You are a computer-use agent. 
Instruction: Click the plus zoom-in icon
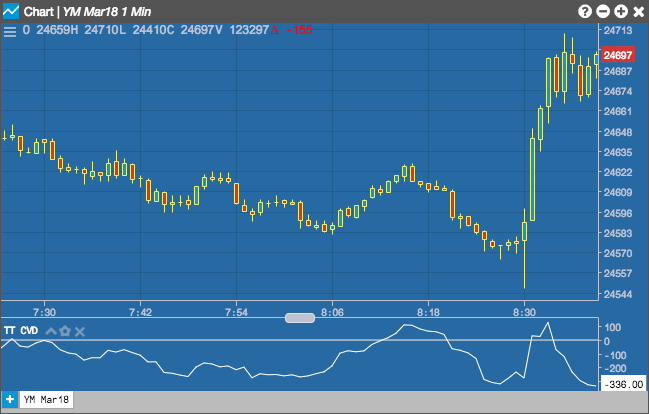pos(621,11)
